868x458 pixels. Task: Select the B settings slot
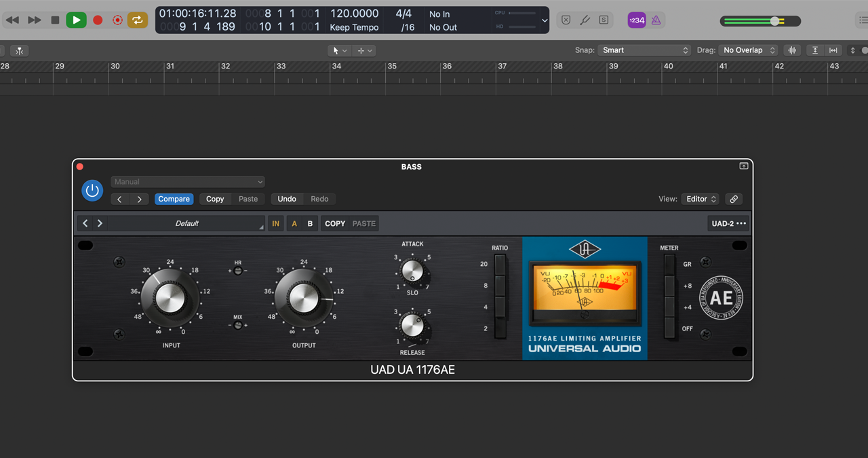(310, 223)
